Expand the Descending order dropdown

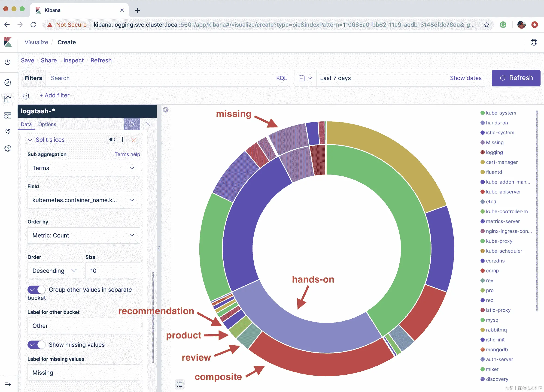point(55,271)
